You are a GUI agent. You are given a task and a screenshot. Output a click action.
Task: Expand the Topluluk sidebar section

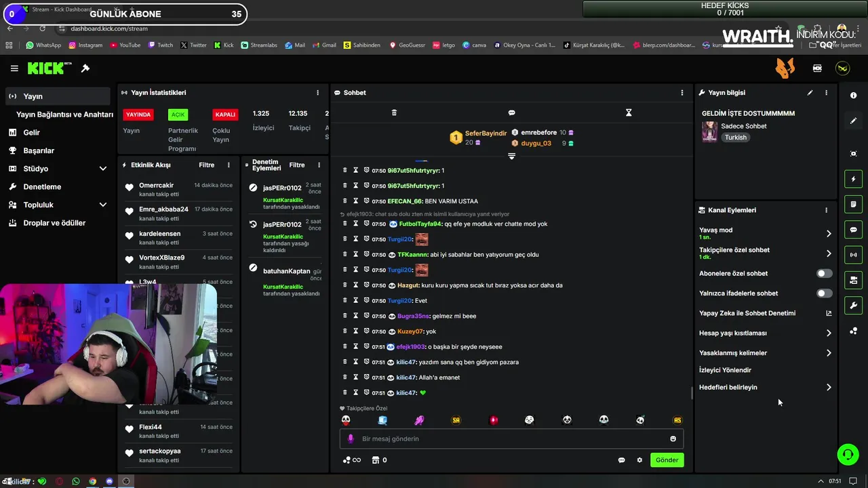(x=103, y=205)
